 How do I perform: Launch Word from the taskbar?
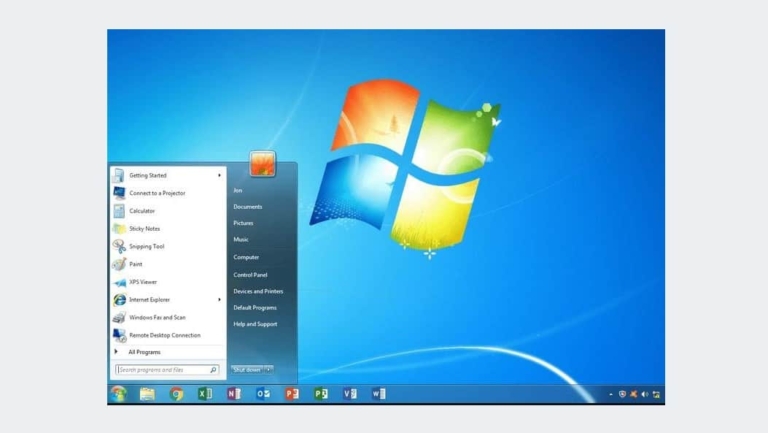click(379, 394)
